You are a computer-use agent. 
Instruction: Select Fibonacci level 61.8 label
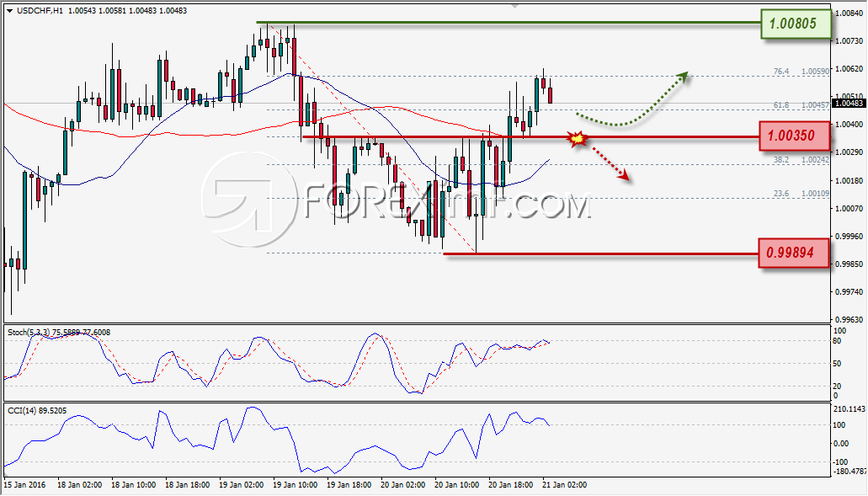(x=781, y=105)
